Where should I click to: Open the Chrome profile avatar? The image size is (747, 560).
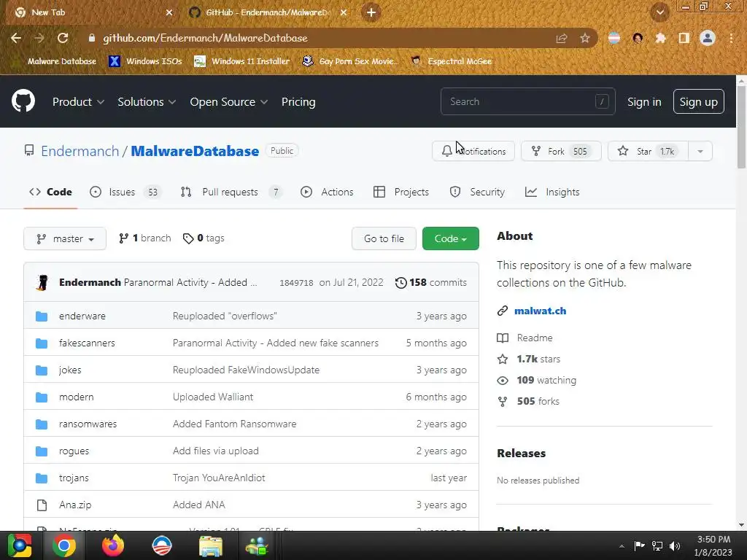(x=708, y=38)
